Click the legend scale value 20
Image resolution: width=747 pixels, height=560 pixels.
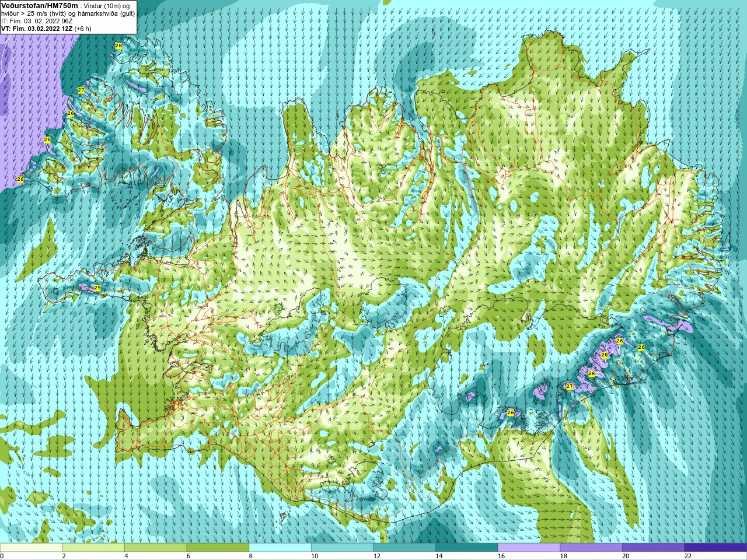pyautogui.click(x=626, y=556)
